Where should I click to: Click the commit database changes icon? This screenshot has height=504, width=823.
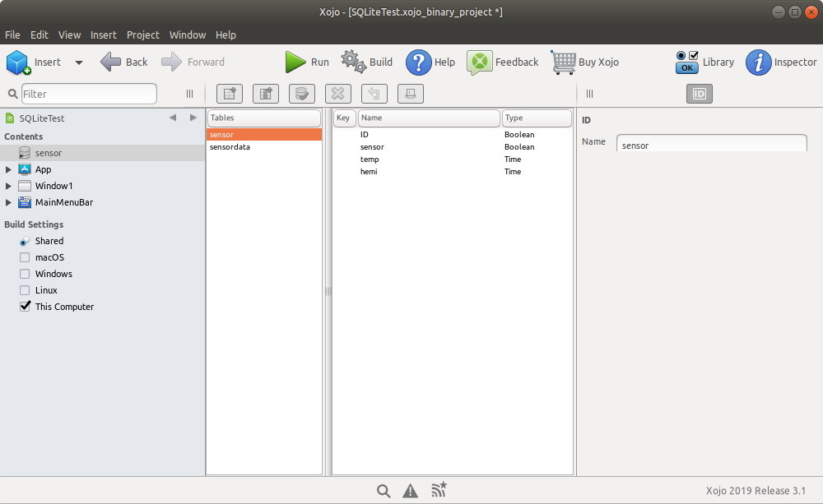pyautogui.click(x=302, y=94)
